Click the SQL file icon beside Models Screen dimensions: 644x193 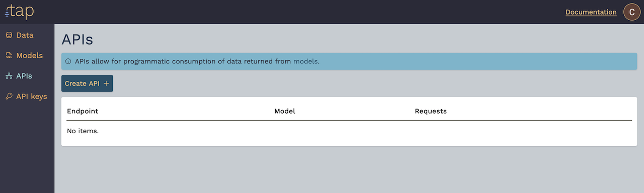click(9, 56)
